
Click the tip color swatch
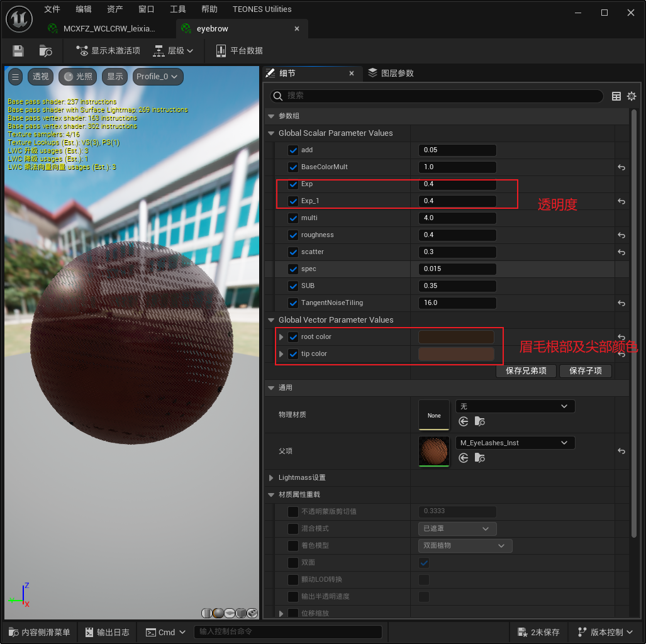coord(456,354)
